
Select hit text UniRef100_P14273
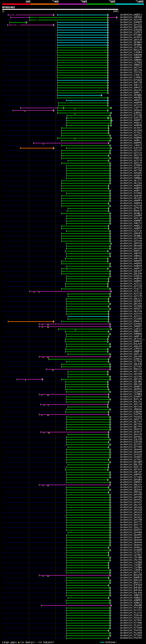click(x=131, y=289)
